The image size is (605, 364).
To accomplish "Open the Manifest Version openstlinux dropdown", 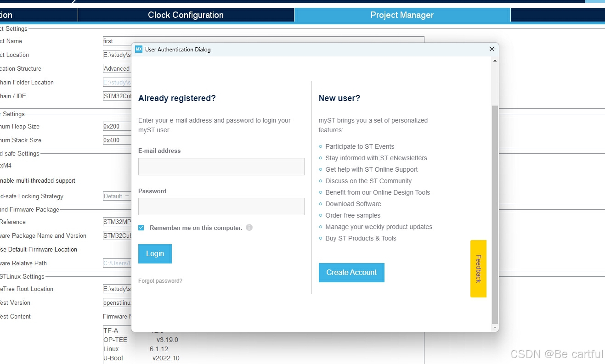I will point(117,302).
